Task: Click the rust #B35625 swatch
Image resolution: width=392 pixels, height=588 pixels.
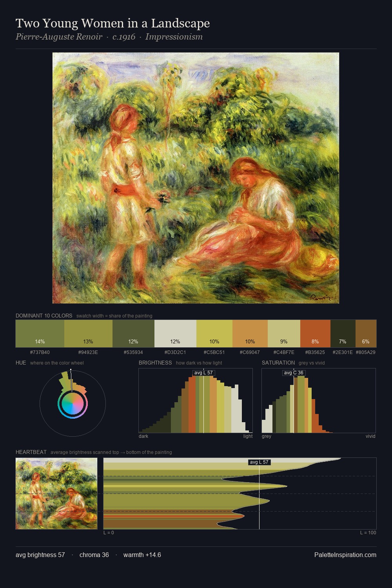Action: (315, 334)
